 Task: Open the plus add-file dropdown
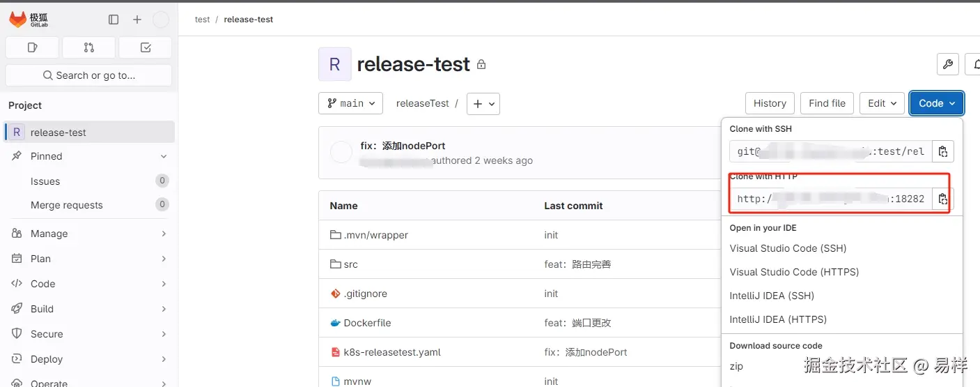483,103
